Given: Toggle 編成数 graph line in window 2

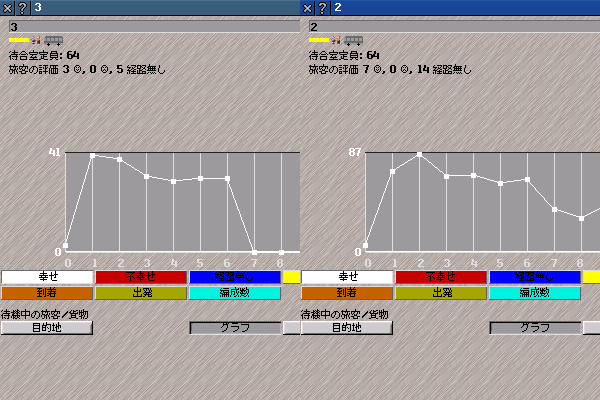Looking at the screenshot, I should [x=535, y=293].
